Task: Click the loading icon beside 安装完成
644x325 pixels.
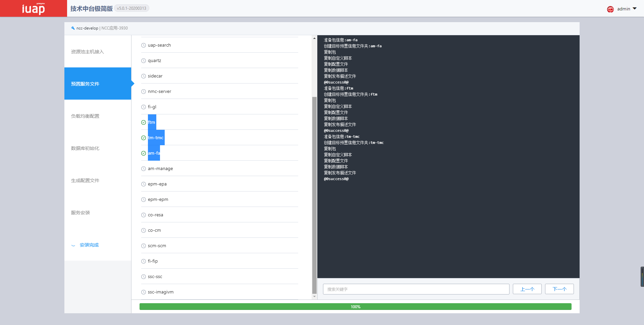Action: pyautogui.click(x=73, y=245)
